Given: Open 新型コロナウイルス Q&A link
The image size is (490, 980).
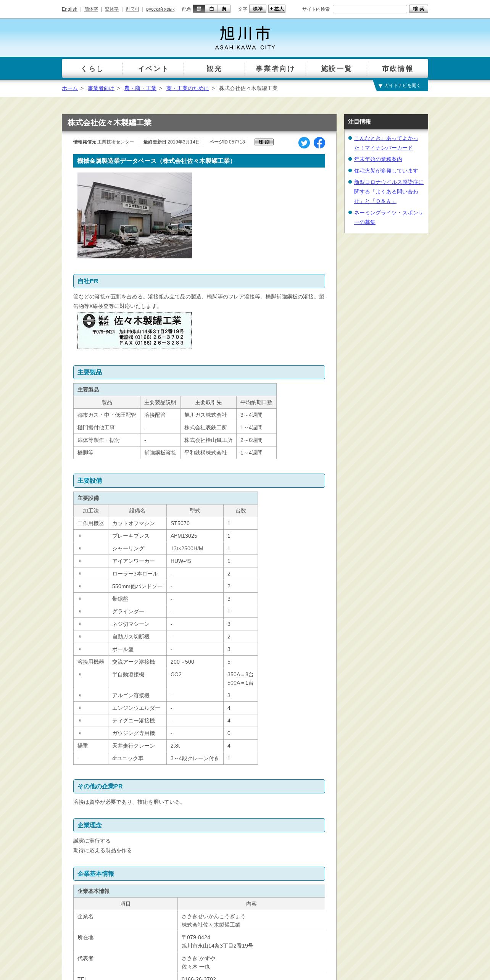Looking at the screenshot, I should (x=389, y=192).
